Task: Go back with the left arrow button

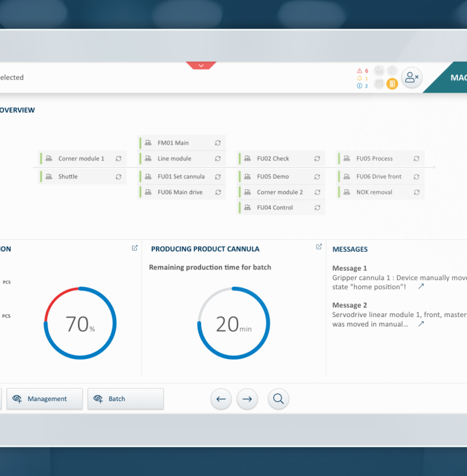Action: (221, 399)
